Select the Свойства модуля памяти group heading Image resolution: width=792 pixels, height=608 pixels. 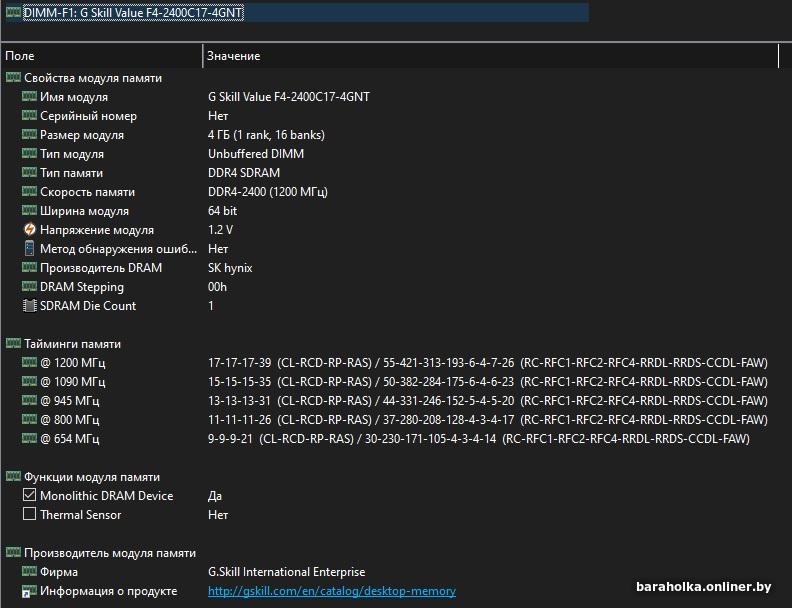[x=93, y=78]
